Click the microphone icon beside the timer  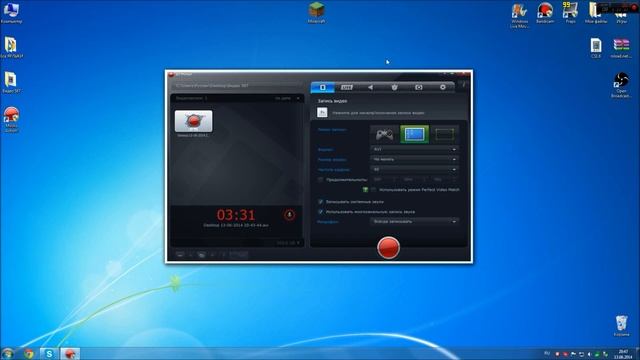point(289,215)
